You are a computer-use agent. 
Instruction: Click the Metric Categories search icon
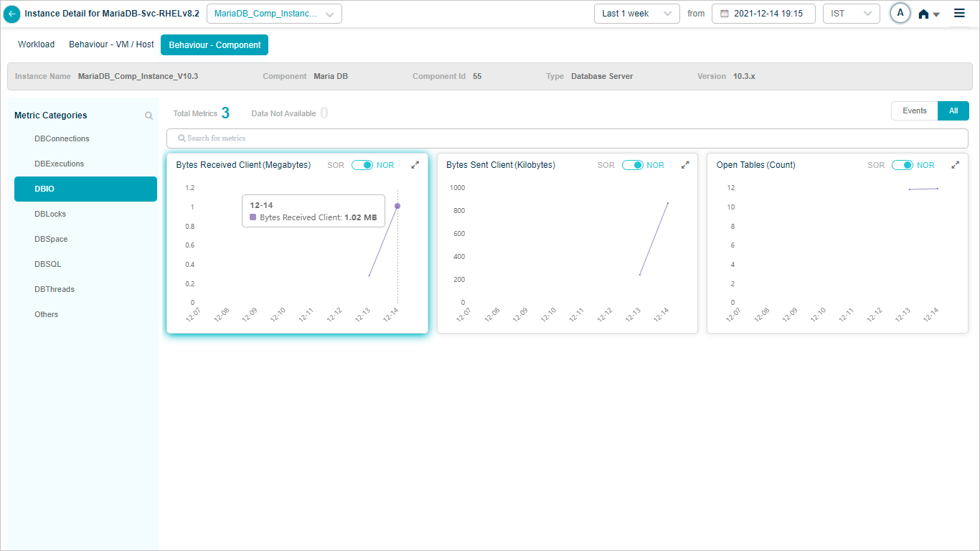tap(149, 116)
